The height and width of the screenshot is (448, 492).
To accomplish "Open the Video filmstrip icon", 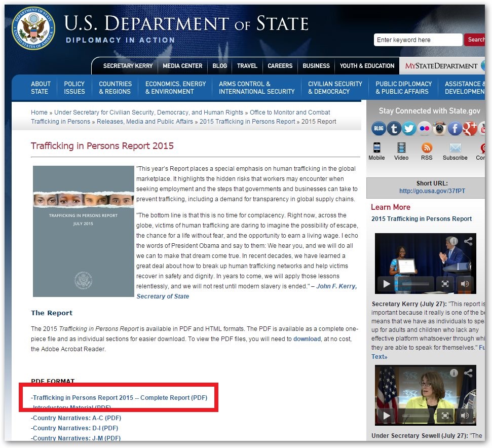I will tap(401, 147).
